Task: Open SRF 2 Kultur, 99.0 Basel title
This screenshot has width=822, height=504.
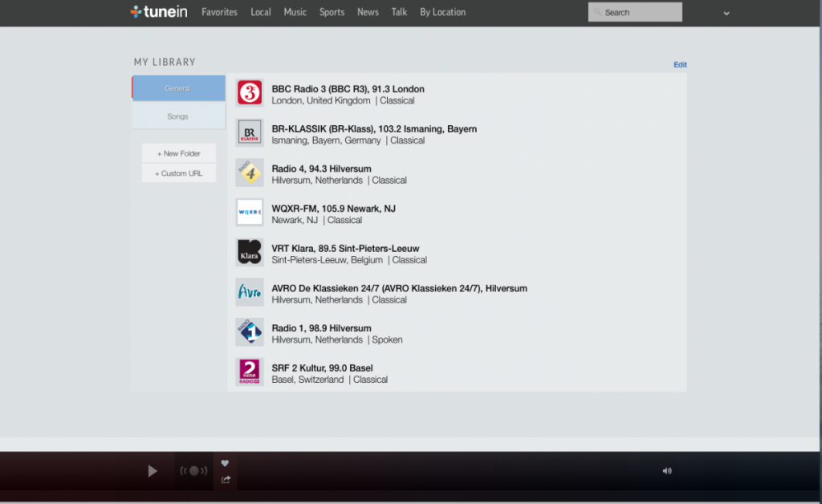Action: pyautogui.click(x=322, y=368)
